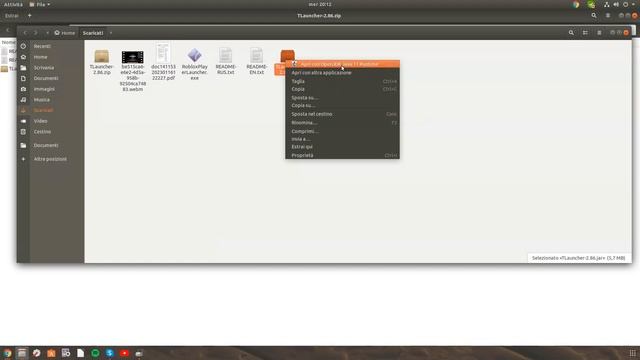Open Spotify from the dock
640x360 pixels.
click(x=95, y=353)
